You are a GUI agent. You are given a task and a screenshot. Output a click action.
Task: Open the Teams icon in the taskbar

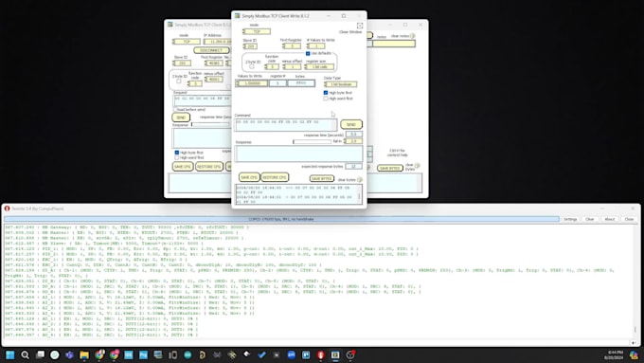(69, 354)
